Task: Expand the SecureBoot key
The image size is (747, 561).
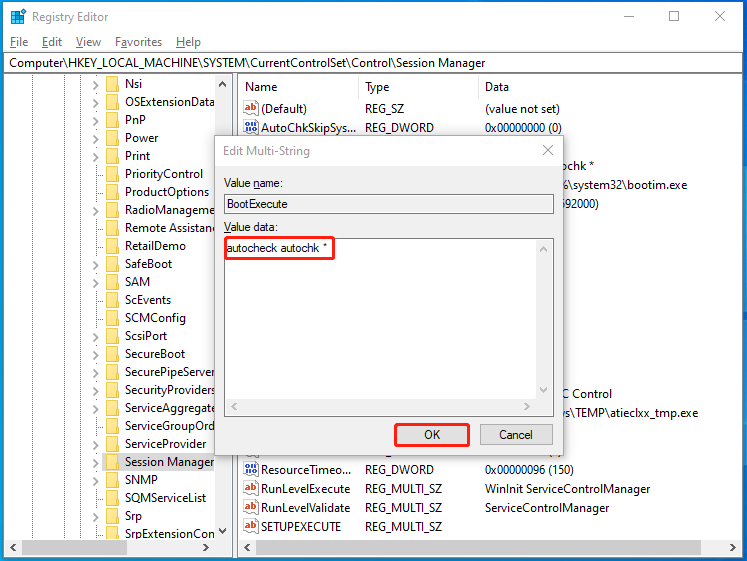Action: (95, 355)
